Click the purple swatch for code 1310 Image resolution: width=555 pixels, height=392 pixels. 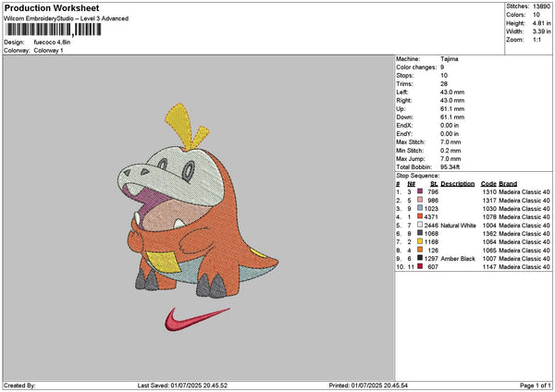tap(420, 191)
